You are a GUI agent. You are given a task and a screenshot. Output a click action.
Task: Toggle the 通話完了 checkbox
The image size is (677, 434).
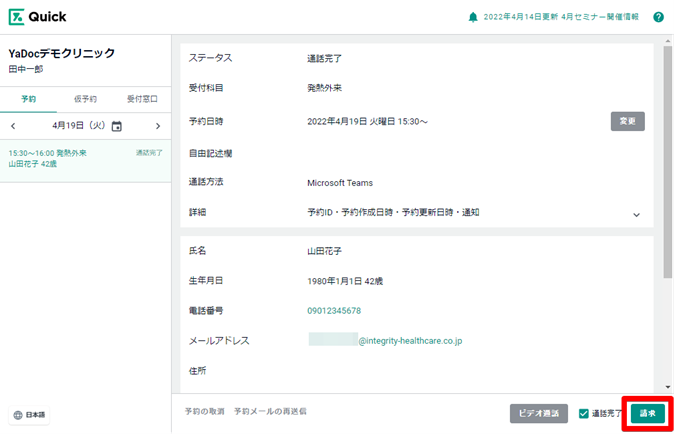(584, 413)
